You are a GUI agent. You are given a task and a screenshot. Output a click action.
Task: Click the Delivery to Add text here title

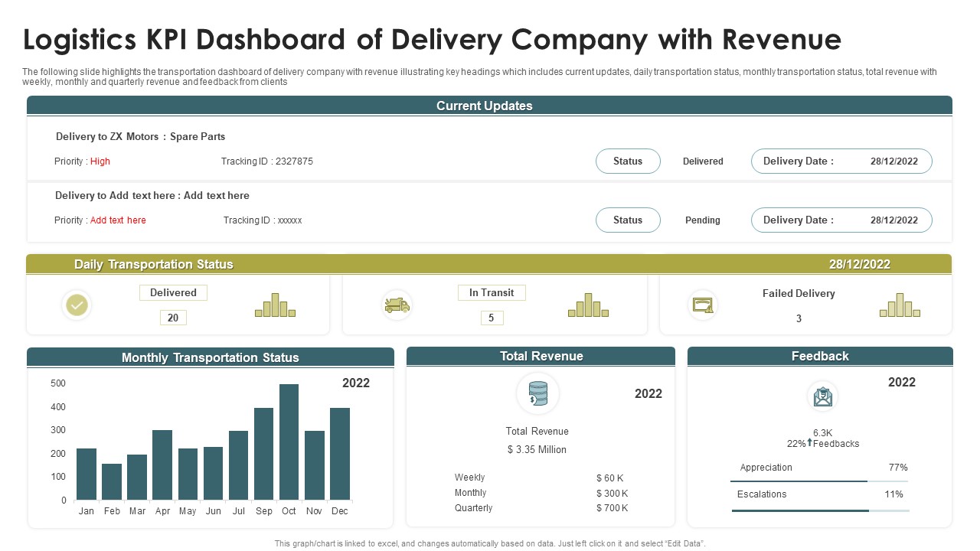[x=152, y=195]
